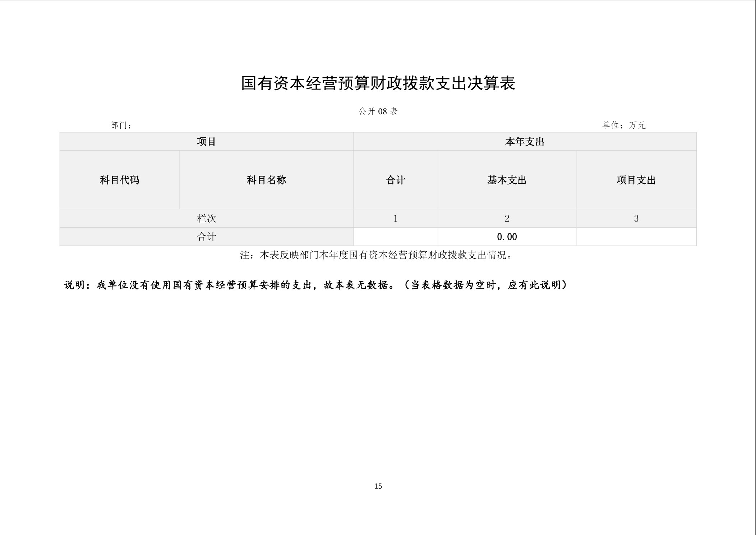Click the 部门 label above the table

(121, 125)
